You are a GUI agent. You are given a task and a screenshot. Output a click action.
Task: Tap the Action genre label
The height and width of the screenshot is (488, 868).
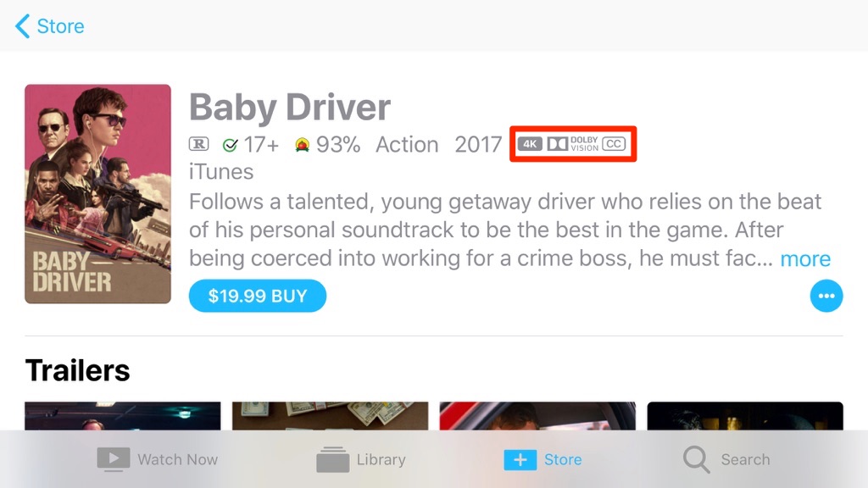click(x=407, y=145)
